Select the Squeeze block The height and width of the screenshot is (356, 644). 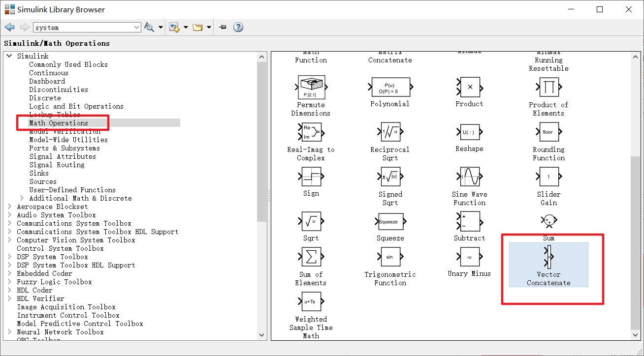click(390, 221)
